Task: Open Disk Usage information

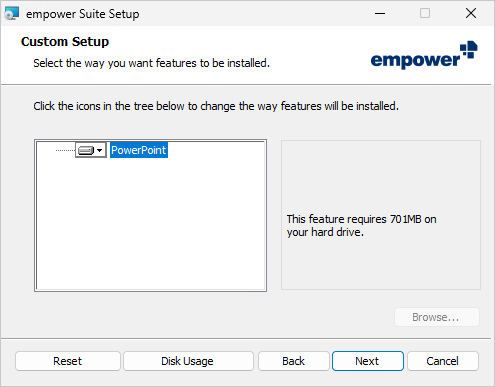Action: pos(188,361)
